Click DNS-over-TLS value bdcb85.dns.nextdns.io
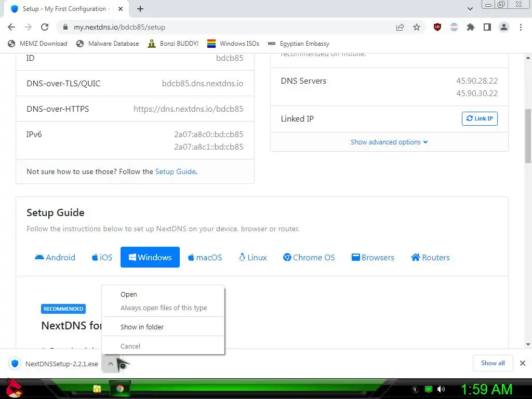This screenshot has height=399, width=532. click(x=203, y=84)
